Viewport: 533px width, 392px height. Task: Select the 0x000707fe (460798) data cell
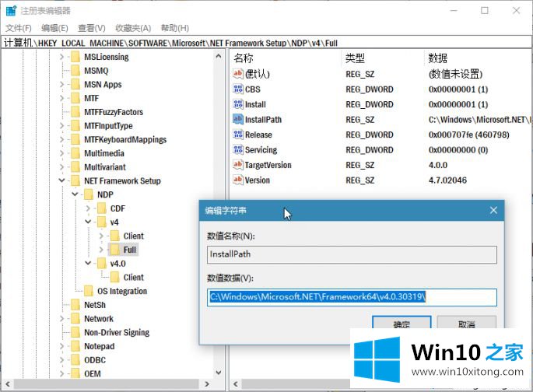click(468, 135)
